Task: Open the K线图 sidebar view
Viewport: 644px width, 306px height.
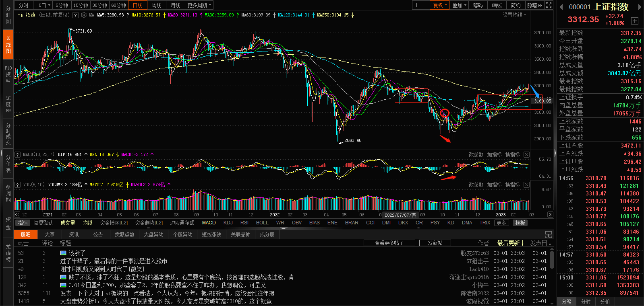Action: click(8, 45)
